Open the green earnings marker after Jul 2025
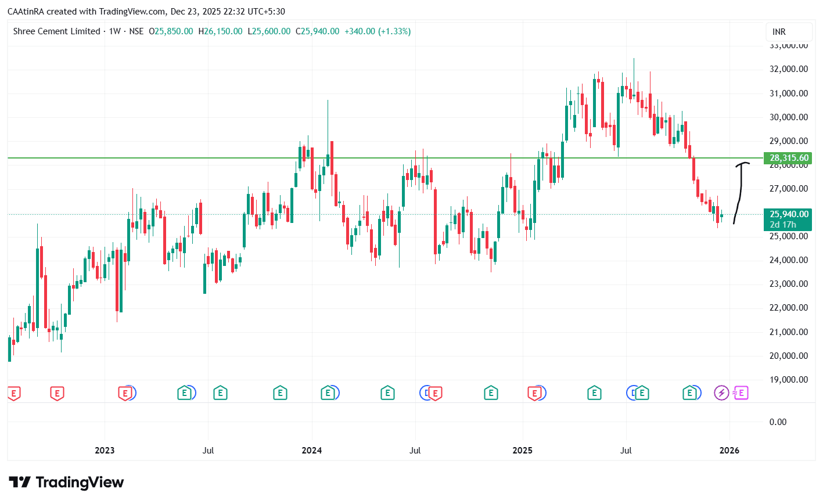Viewport: 823px width, 504px height. pyautogui.click(x=642, y=394)
